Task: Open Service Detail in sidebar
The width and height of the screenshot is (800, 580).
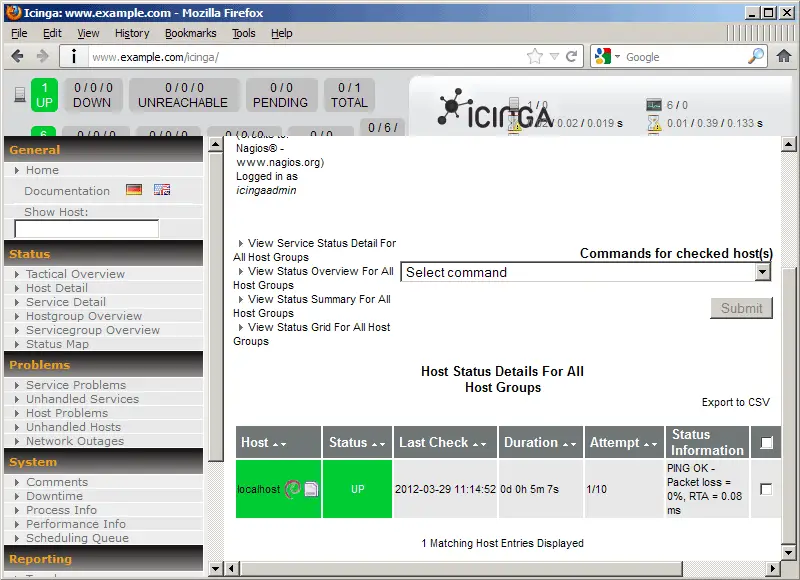Action: tap(66, 302)
